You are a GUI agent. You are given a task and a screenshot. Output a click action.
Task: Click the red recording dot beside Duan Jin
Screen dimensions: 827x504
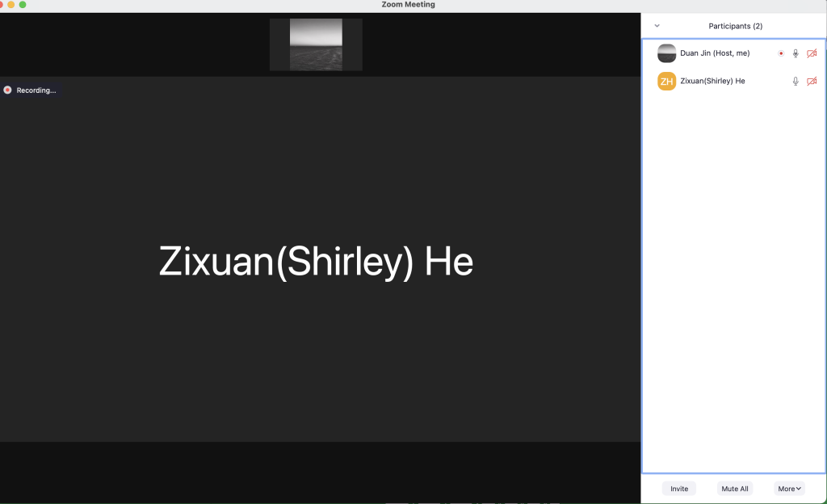click(x=781, y=53)
